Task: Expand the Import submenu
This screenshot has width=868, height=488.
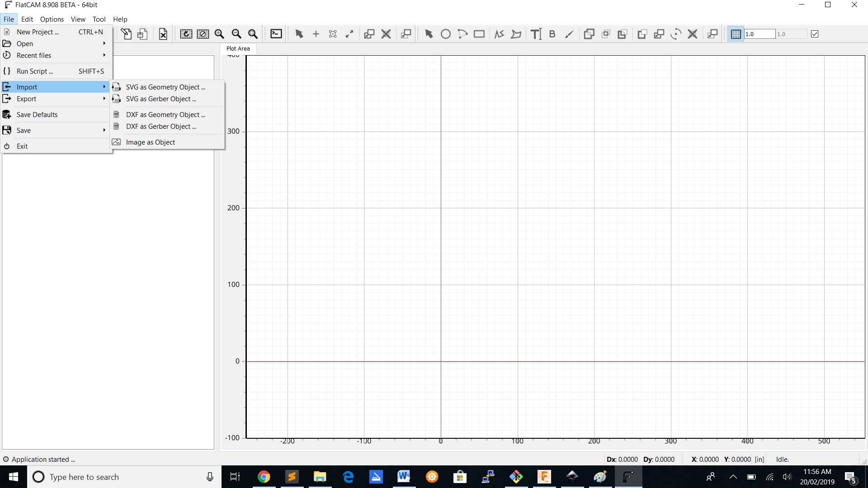Action: tap(54, 86)
